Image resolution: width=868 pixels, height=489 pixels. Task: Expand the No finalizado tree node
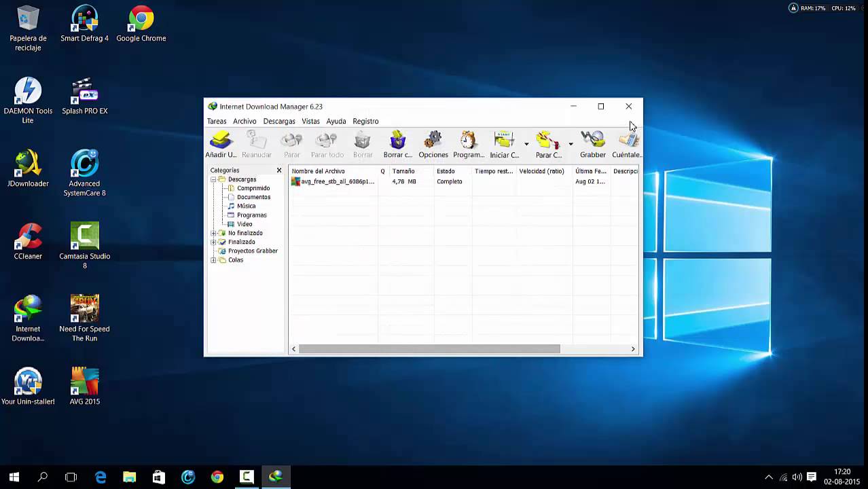click(213, 233)
